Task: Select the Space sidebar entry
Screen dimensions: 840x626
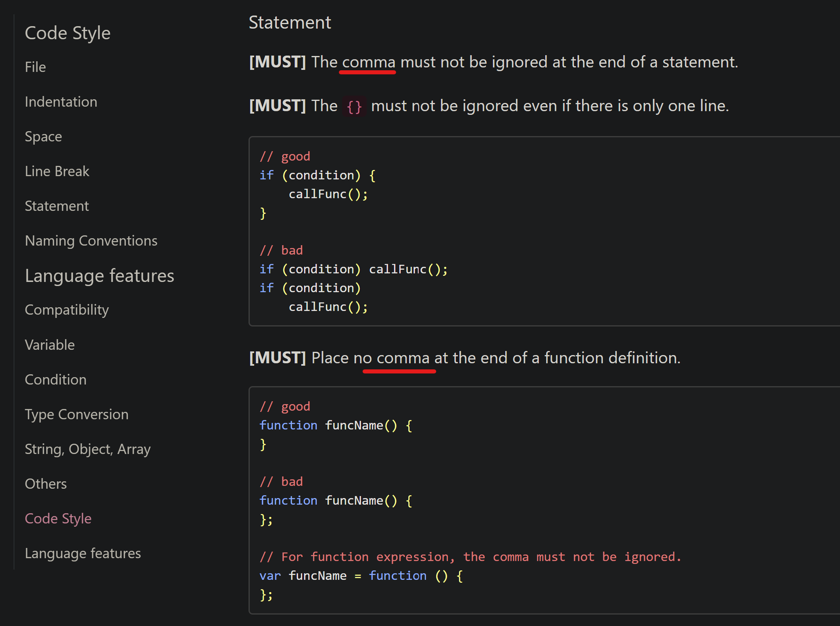Action: 43,136
